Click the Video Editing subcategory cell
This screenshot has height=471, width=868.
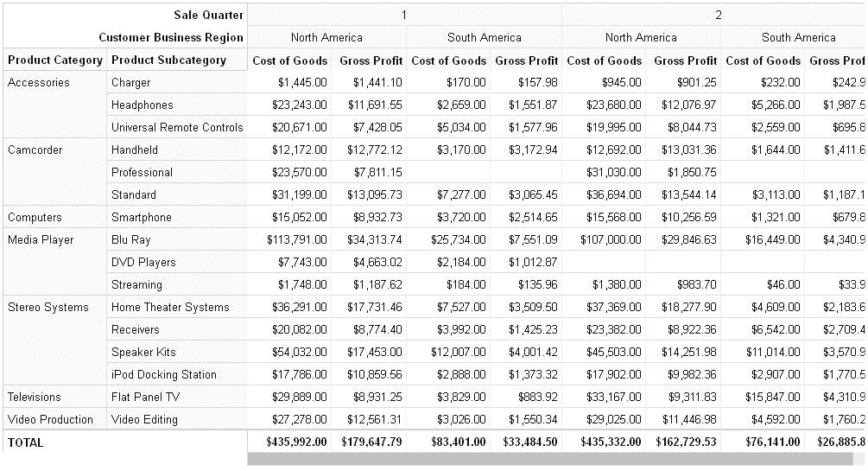coord(176,419)
